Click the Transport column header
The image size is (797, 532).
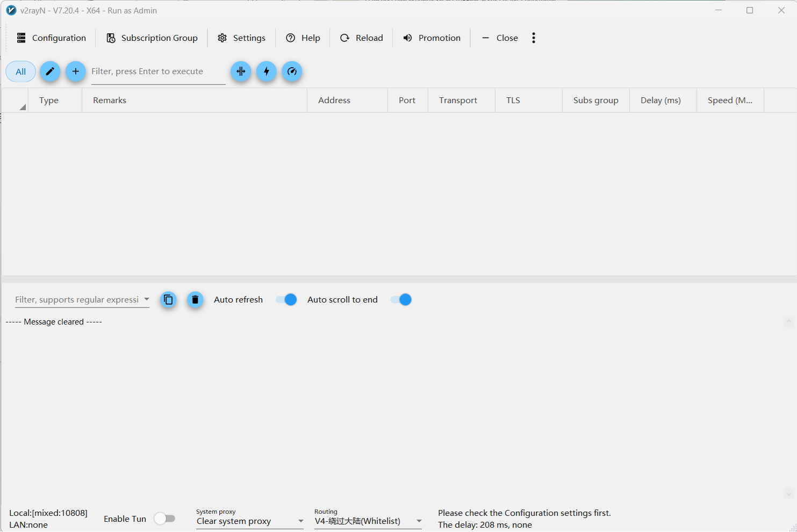[x=462, y=100]
